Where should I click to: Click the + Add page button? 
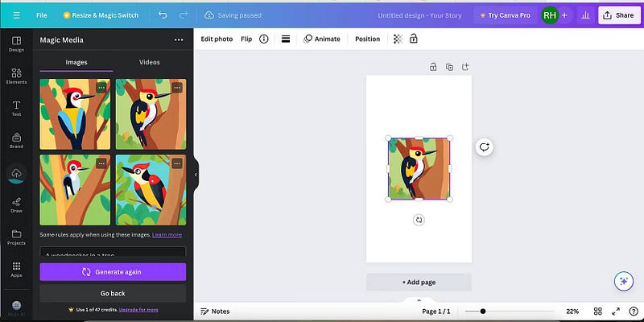(x=419, y=283)
